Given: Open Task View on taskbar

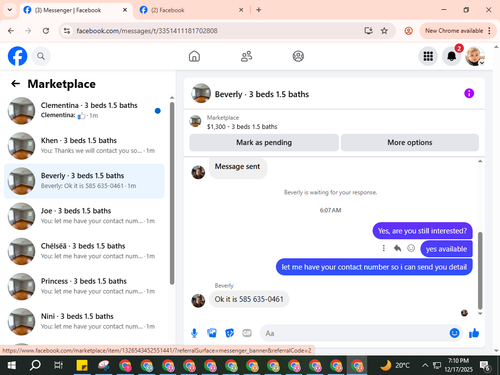Looking at the screenshot, I should point(58,366).
